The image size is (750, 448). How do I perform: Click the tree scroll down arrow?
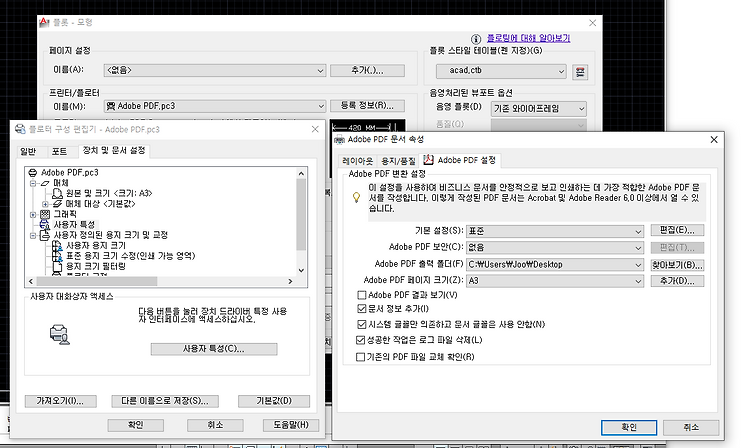301,270
